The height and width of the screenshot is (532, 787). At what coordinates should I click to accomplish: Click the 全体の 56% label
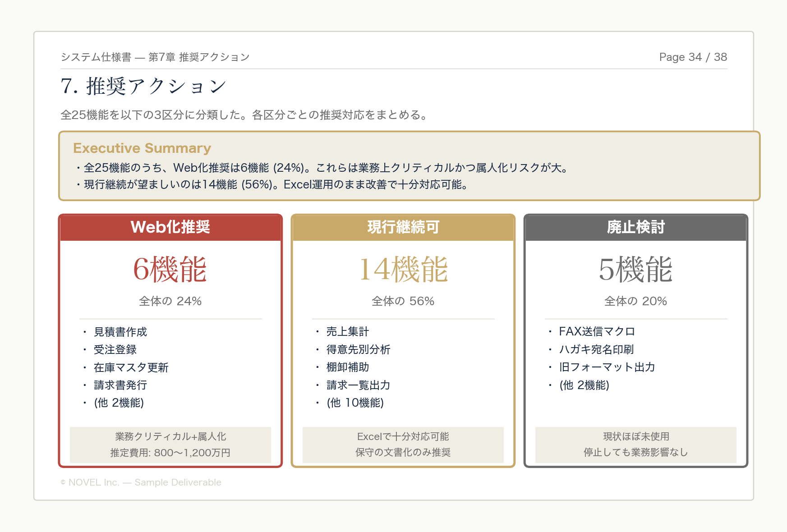click(403, 301)
